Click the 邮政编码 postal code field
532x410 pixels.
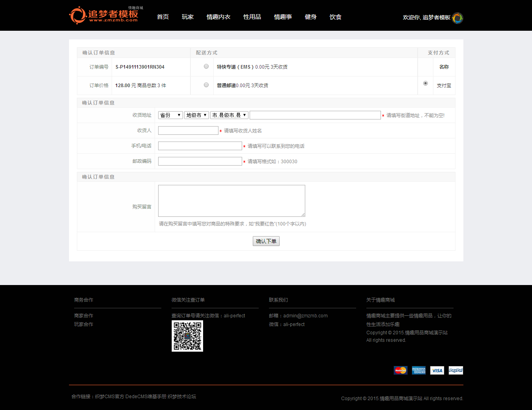(200, 161)
